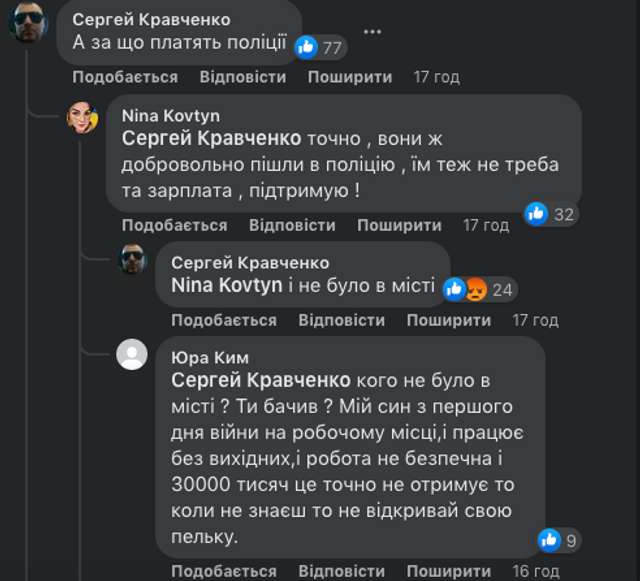Viewport: 640px width, 581px height.
Task: Share the top comment via Поширити
Action: (349, 77)
